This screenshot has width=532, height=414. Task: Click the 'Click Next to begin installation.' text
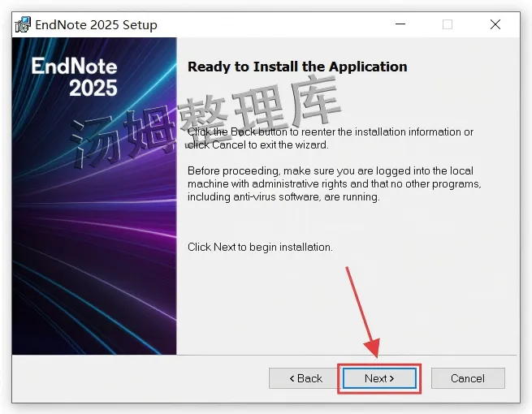[x=260, y=247]
